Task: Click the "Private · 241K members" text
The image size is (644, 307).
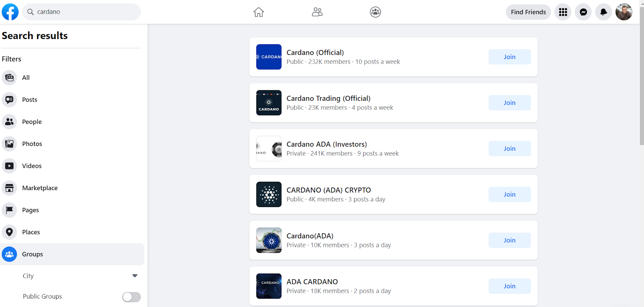Action: point(320,153)
